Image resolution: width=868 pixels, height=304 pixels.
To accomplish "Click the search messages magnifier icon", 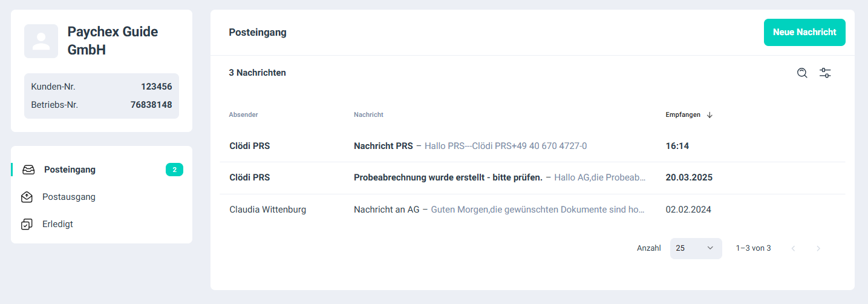I will (x=802, y=73).
